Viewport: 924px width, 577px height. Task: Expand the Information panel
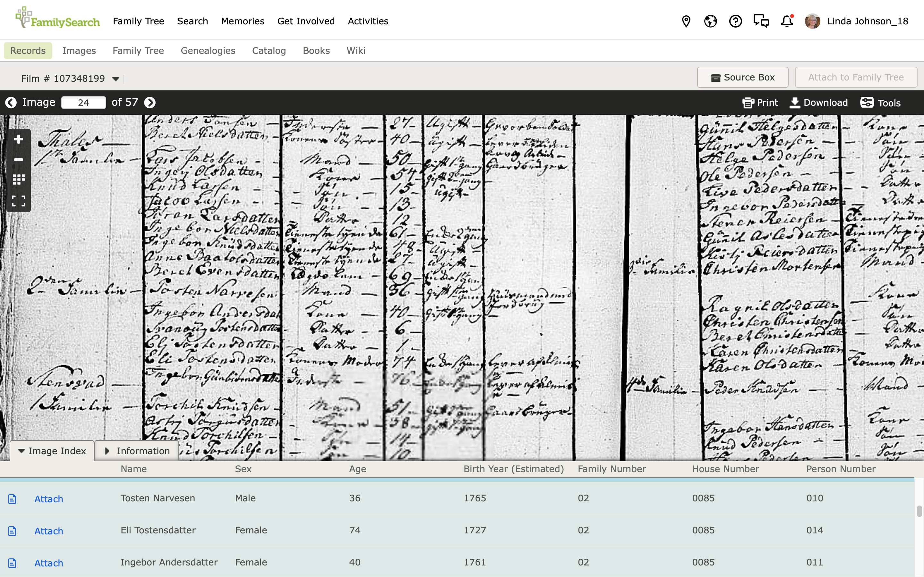tap(137, 451)
